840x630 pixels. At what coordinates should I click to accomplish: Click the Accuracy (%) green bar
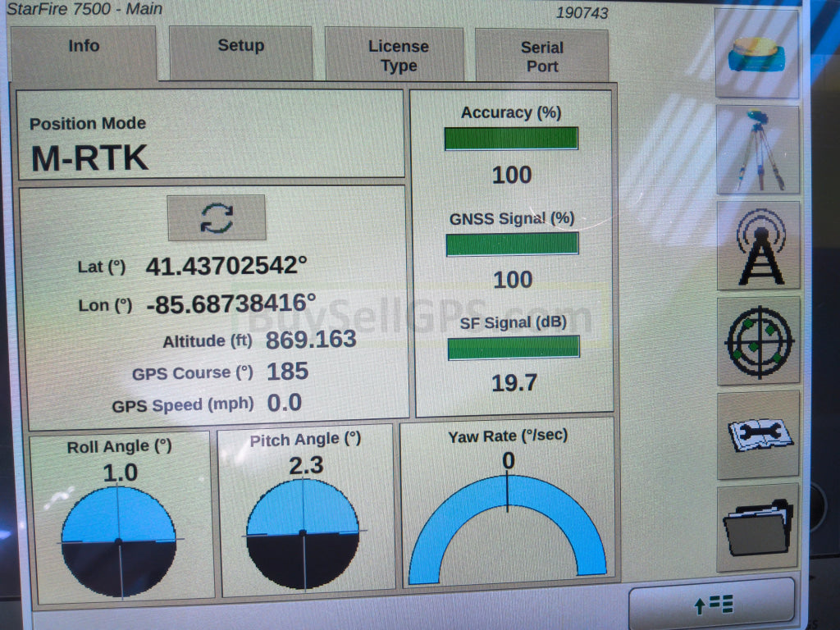tap(511, 138)
